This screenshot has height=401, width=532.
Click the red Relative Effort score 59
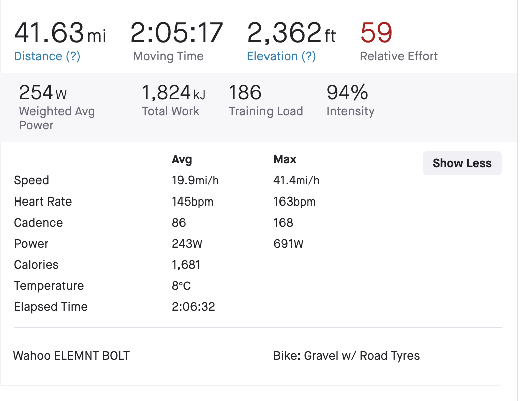click(x=376, y=33)
